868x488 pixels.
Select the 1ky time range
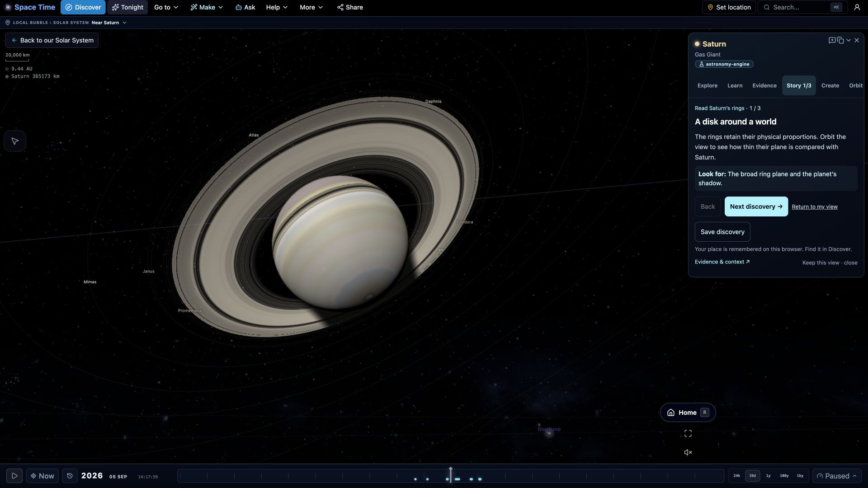pyautogui.click(x=800, y=476)
